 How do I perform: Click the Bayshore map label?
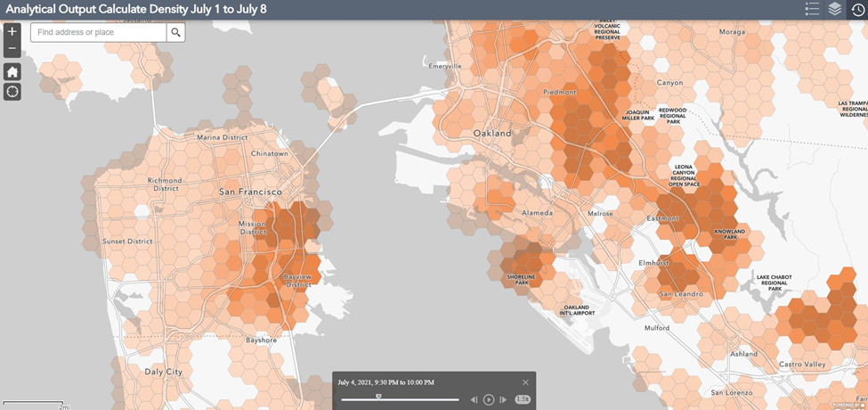261,339
